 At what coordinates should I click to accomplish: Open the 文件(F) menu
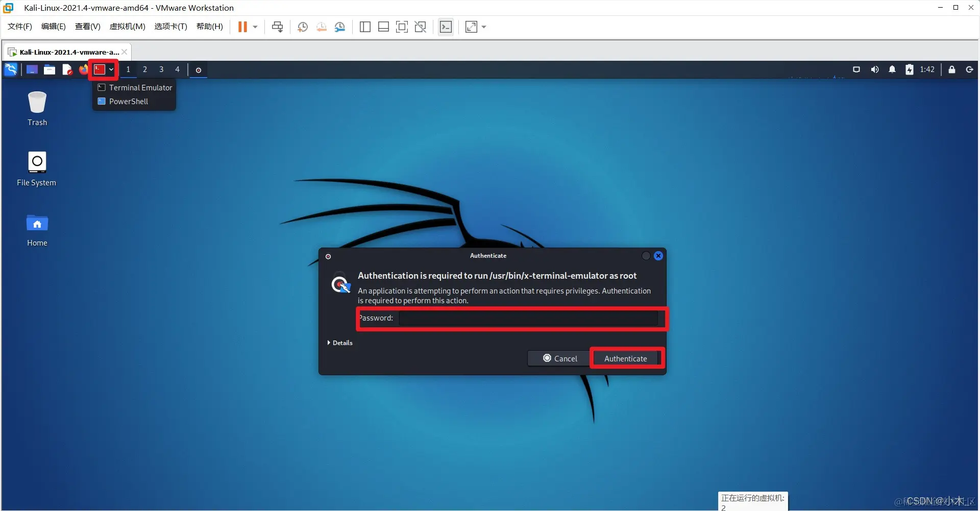pos(20,27)
